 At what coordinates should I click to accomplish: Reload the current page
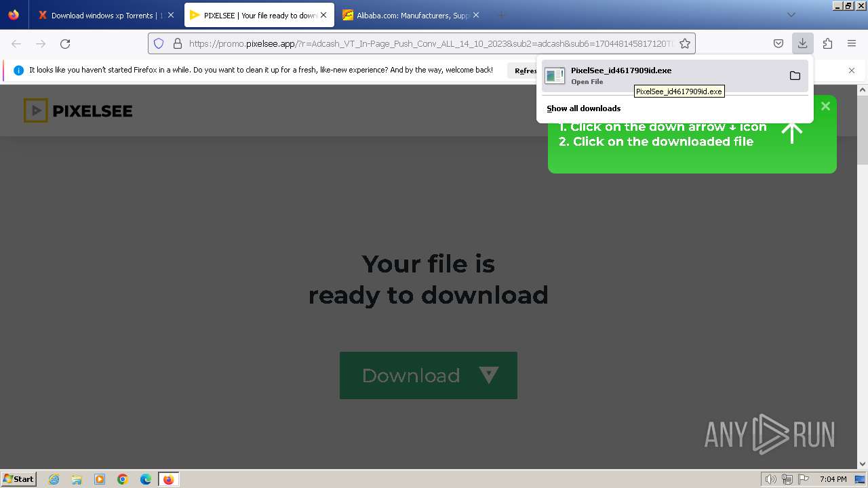click(65, 43)
